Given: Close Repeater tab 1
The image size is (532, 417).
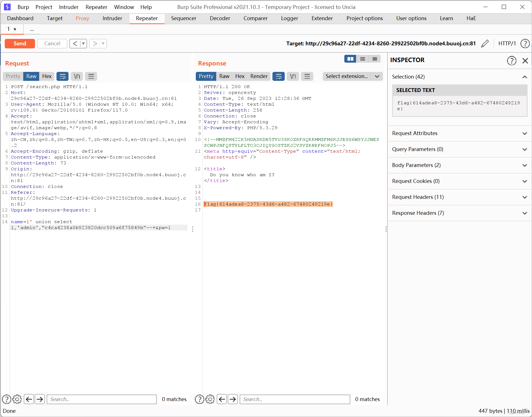Looking at the screenshot, I should pyautogui.click(x=15, y=29).
